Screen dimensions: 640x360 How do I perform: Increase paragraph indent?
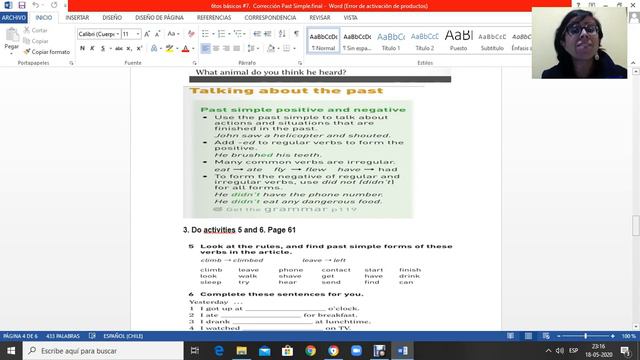[267, 34]
